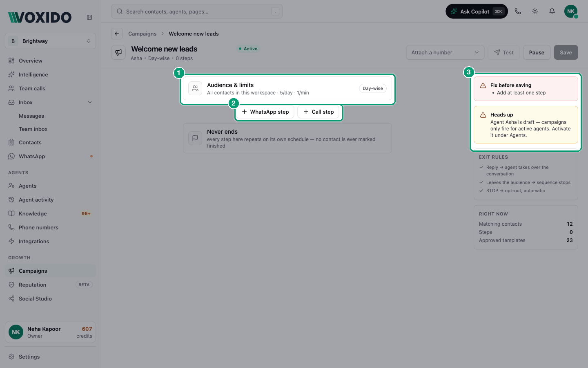Click the Day-wise badge on audience card

coord(373,88)
